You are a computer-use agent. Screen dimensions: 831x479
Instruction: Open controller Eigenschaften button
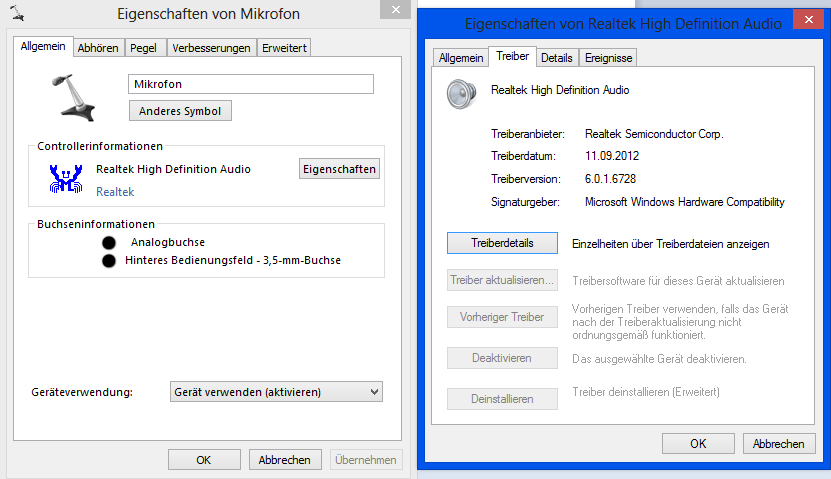tap(339, 169)
